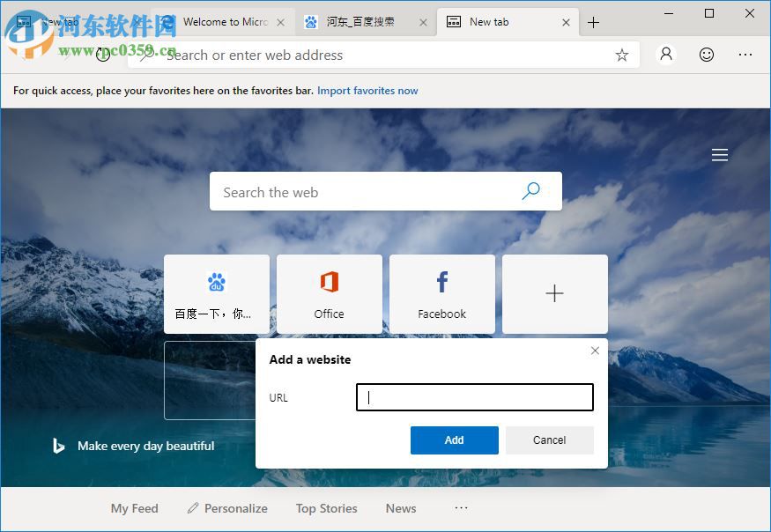Click the magnifying glass in the web search box
This screenshot has height=532, width=771.
(x=530, y=191)
